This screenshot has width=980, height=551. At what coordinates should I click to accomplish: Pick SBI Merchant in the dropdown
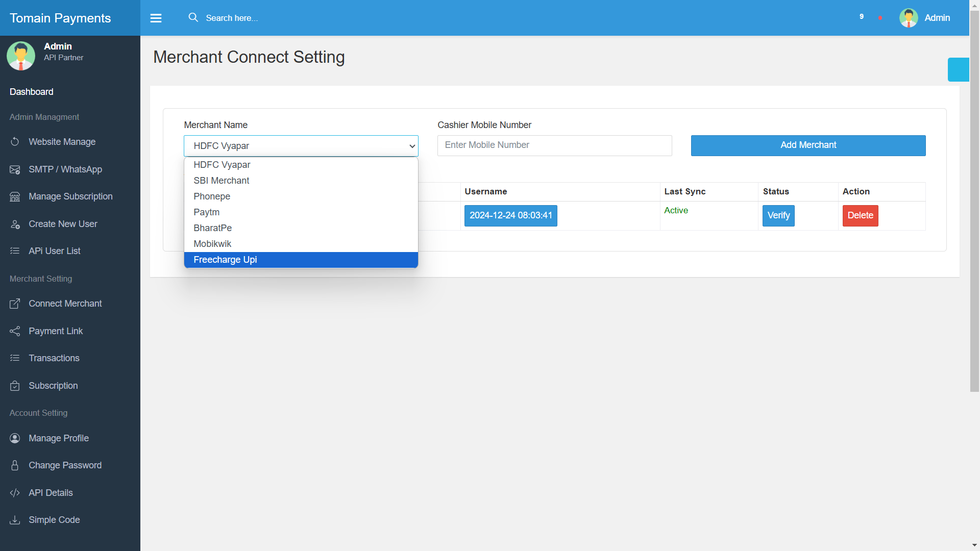(301, 181)
